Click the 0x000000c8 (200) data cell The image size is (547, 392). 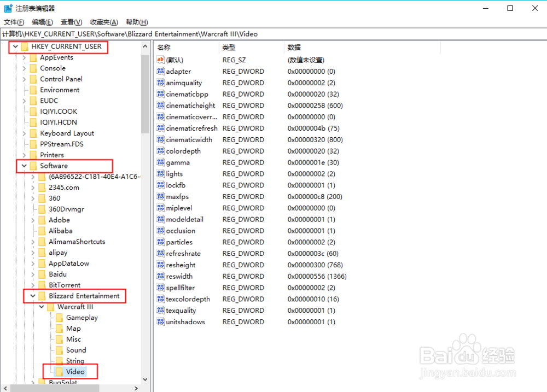click(x=315, y=196)
